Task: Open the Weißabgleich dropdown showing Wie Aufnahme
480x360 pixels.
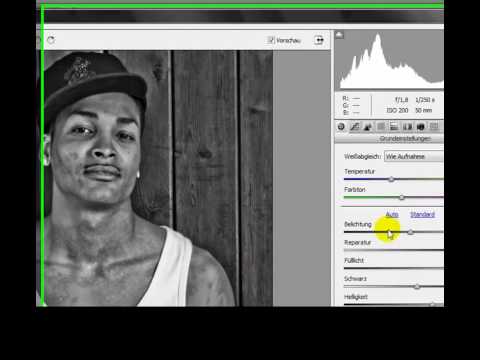Action: click(x=414, y=156)
